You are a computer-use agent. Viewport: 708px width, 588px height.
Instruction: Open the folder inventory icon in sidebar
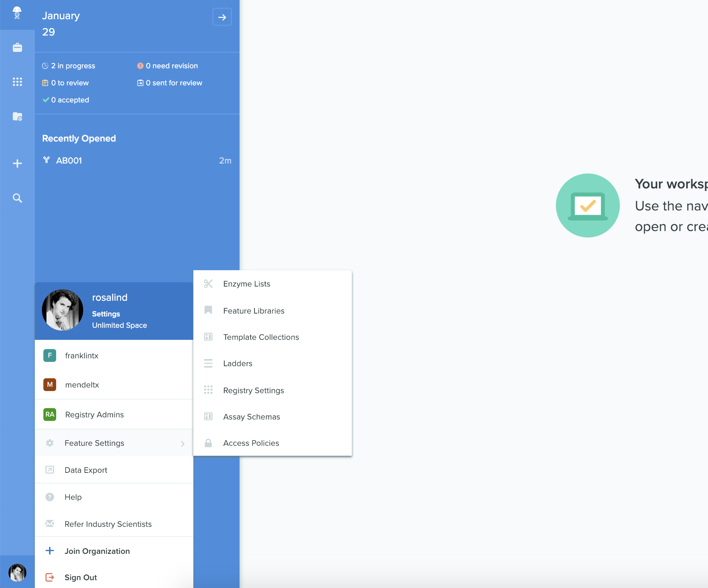point(17,117)
